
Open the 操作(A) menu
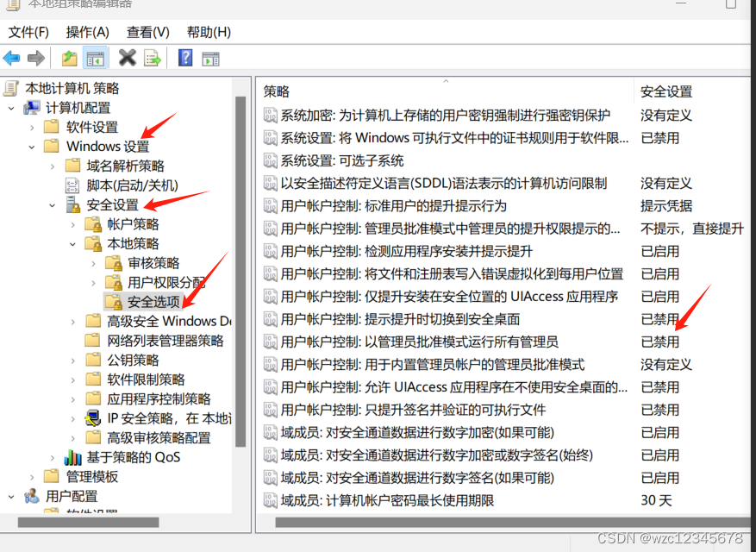(x=87, y=32)
